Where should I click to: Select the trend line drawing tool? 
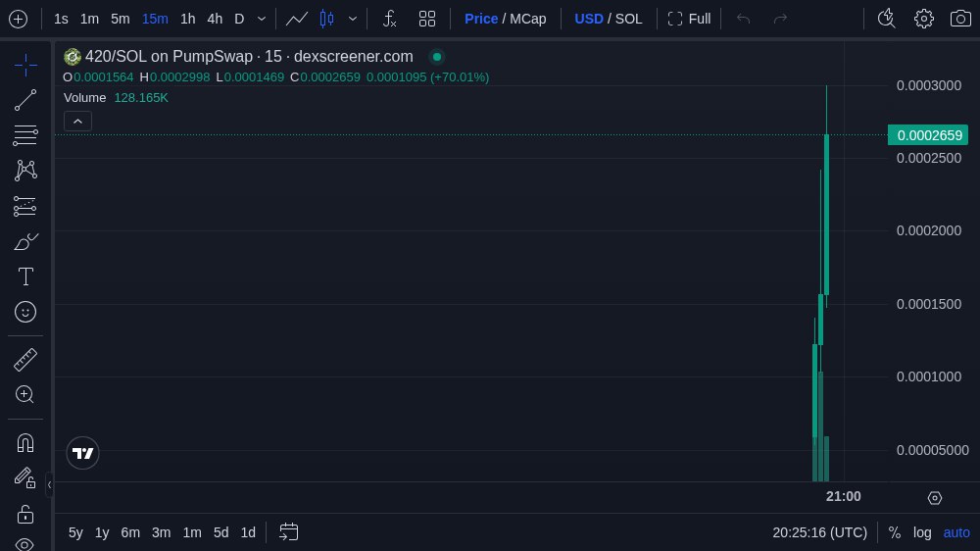pos(25,100)
